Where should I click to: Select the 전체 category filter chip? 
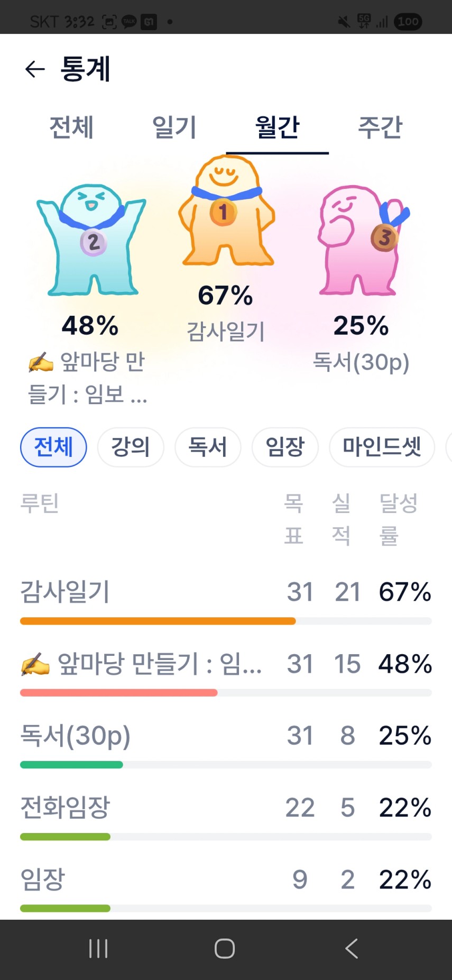[x=53, y=447]
